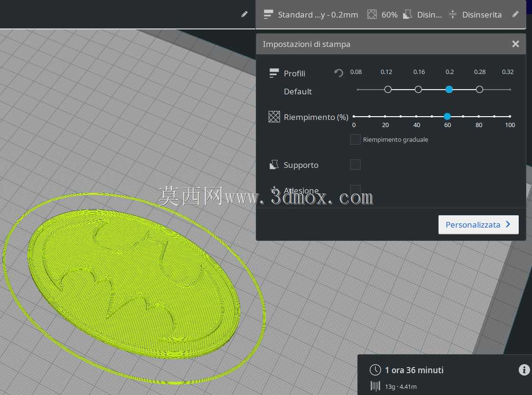Click the layer profile icon beside Standard 0.2mm
This screenshot has width=532, height=395.
[269, 14]
